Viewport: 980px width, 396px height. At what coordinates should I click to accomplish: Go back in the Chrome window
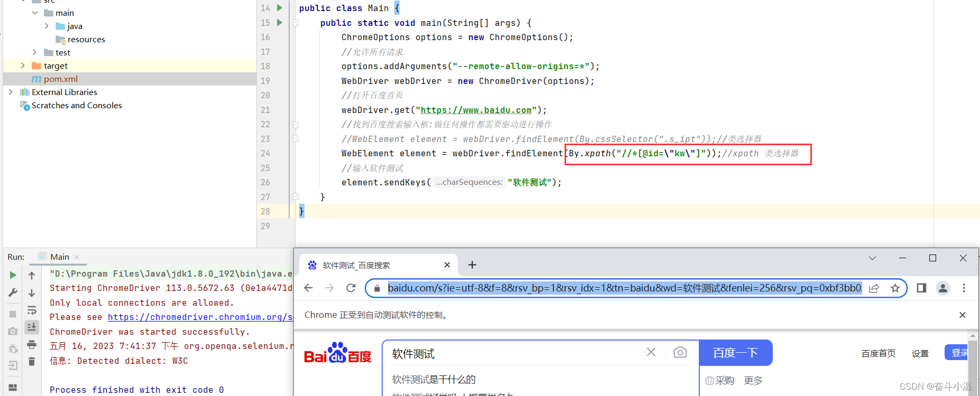pos(309,288)
